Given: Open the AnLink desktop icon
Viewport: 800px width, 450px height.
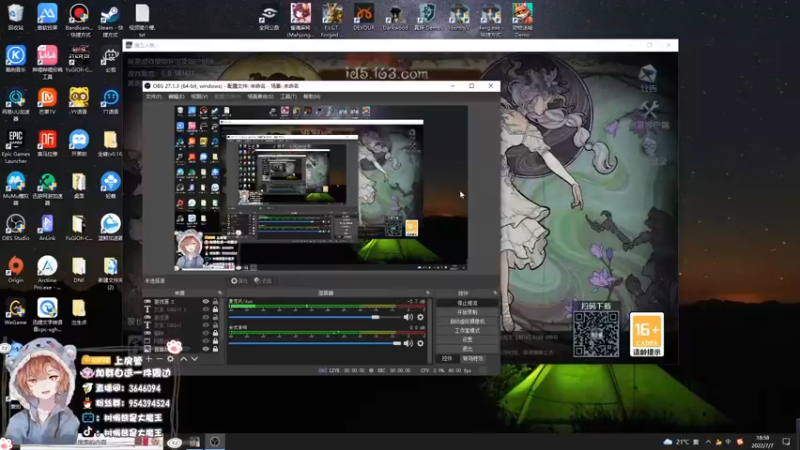Looking at the screenshot, I should pos(47,228).
